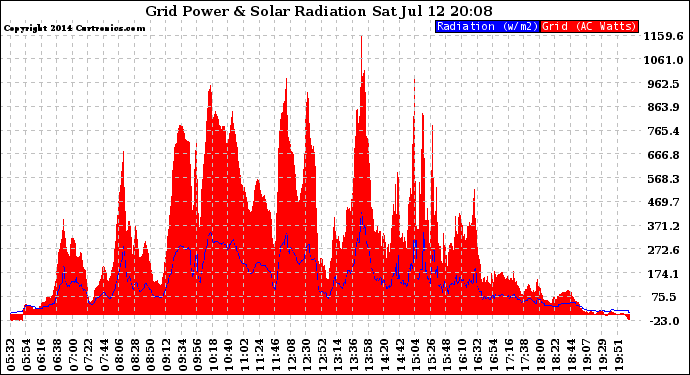
Task: Click the x-axis time label 11:46
Action: [274, 354]
